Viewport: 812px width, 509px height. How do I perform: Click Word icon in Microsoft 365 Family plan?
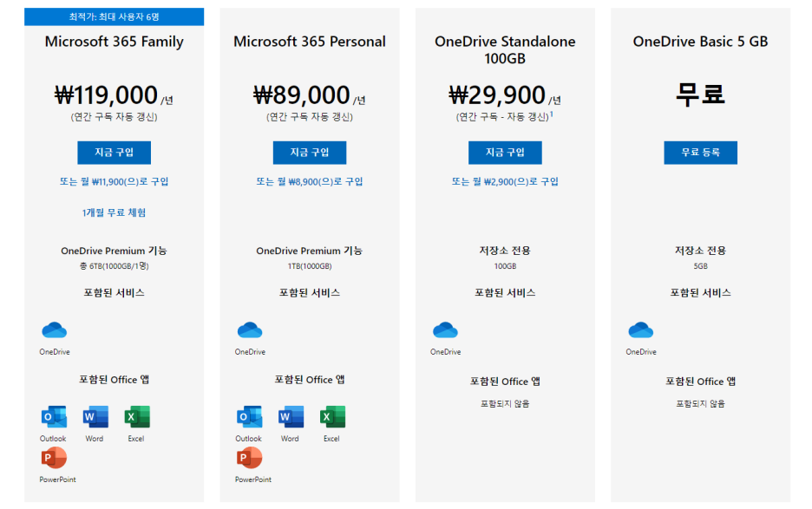click(x=95, y=417)
